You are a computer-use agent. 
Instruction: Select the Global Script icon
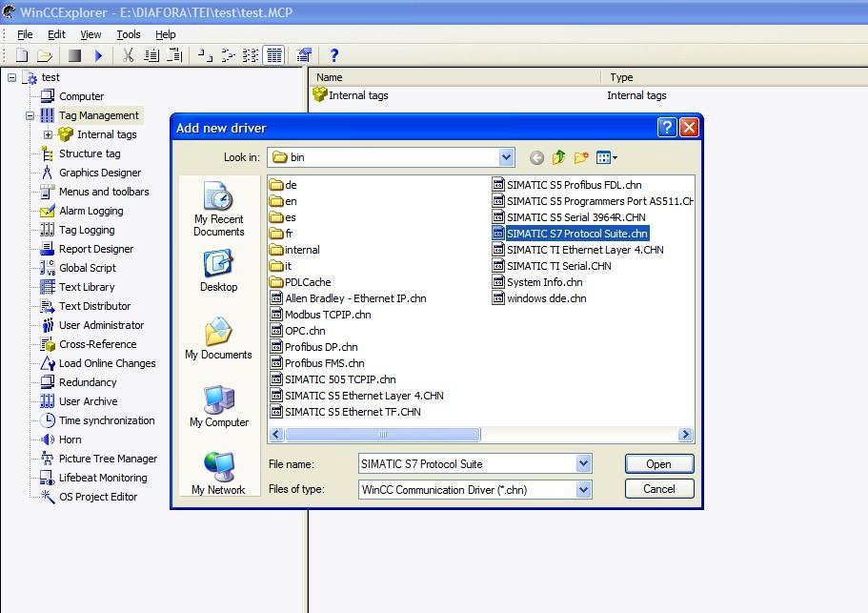[x=48, y=268]
